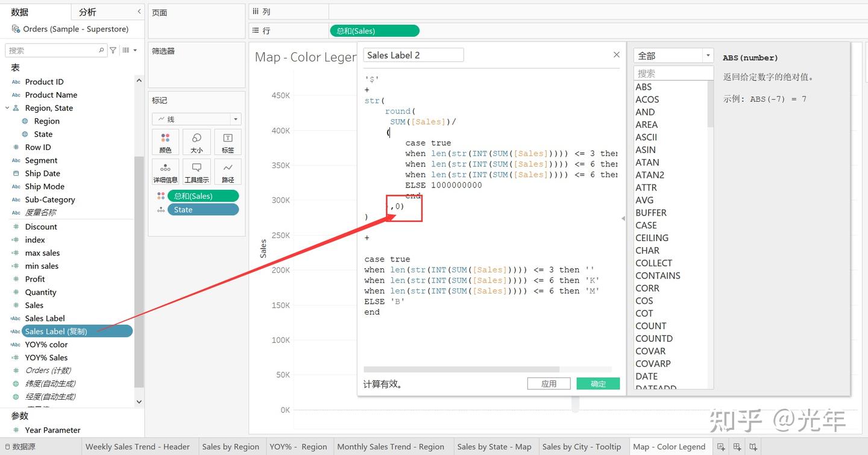Select the Sub-Category dimension
The height and width of the screenshot is (455, 868).
coord(50,199)
